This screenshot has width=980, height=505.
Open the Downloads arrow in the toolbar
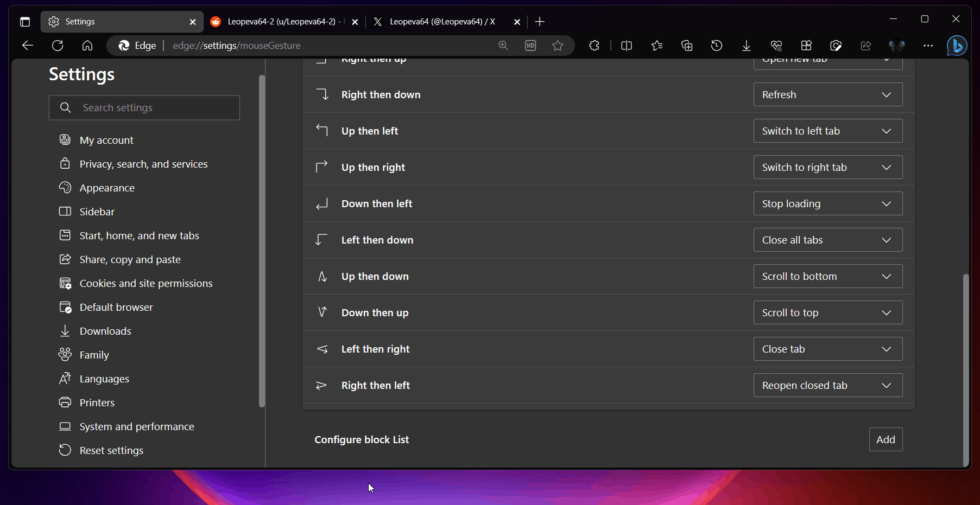point(747,46)
